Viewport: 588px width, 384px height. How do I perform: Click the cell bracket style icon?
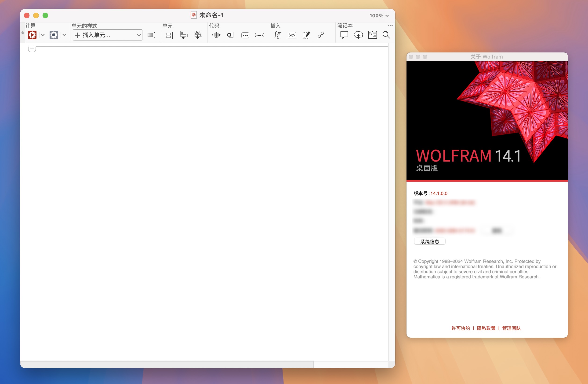click(152, 35)
